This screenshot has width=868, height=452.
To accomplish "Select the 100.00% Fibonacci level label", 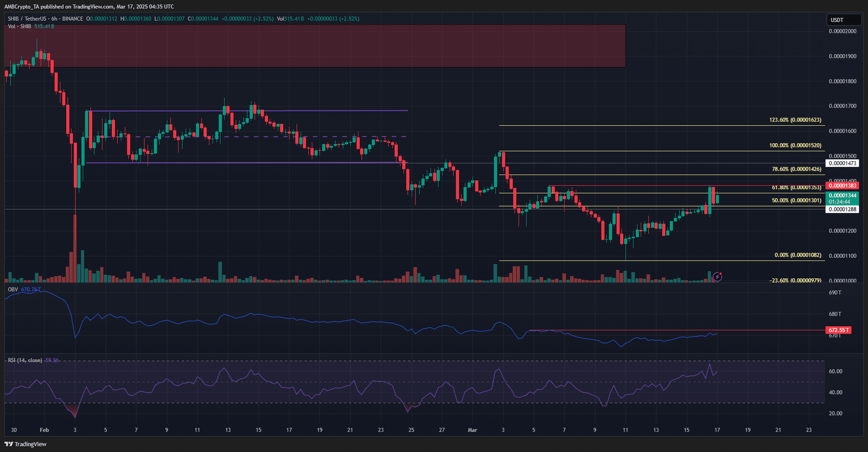I will 795,145.
